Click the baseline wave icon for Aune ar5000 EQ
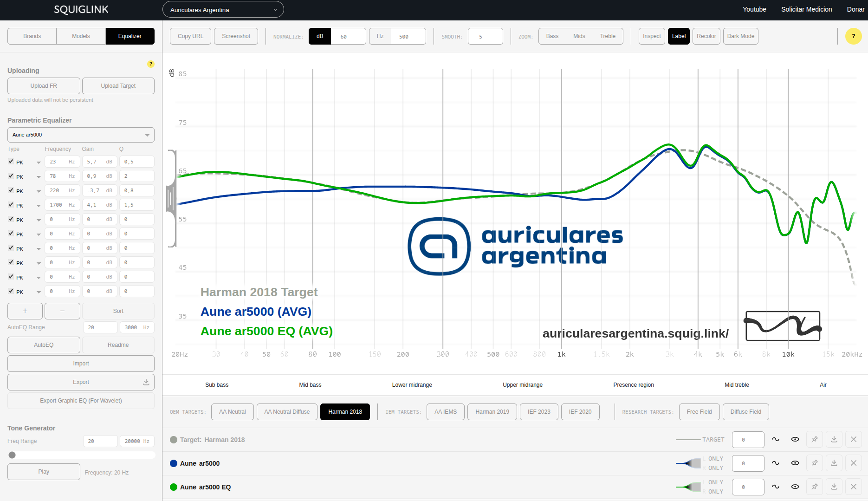Viewport: 868px width, 501px height. (x=776, y=487)
